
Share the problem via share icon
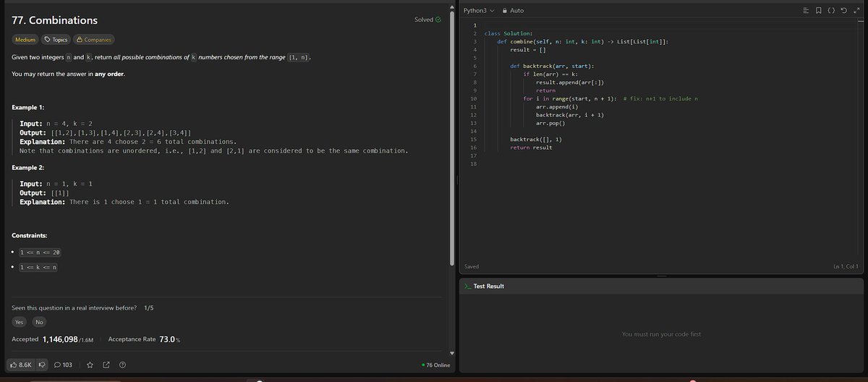[106, 365]
